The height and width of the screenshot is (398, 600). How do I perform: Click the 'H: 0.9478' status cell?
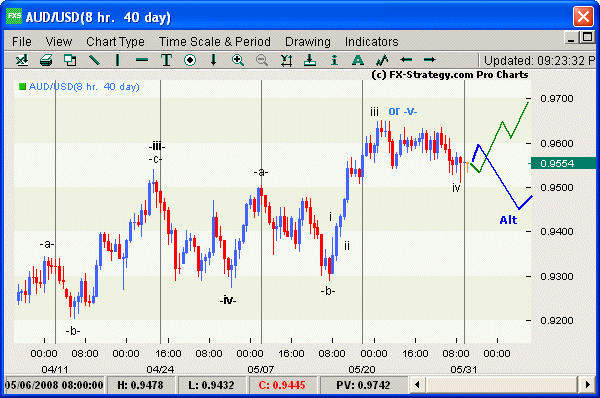140,385
